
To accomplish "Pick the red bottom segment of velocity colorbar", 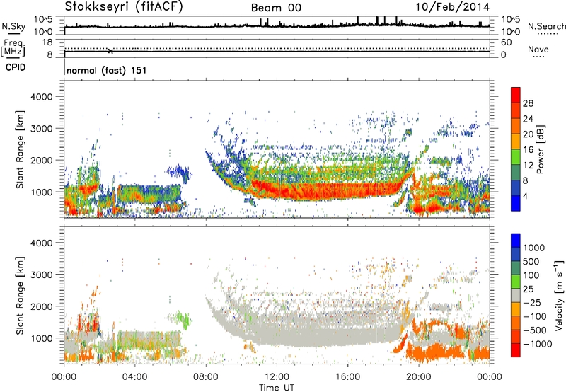I will [516, 350].
